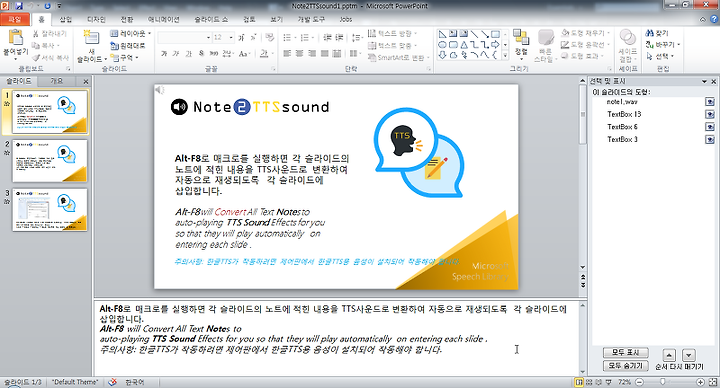
Task: Click the Bold (가) formatting button
Action: pyautogui.click(x=164, y=54)
